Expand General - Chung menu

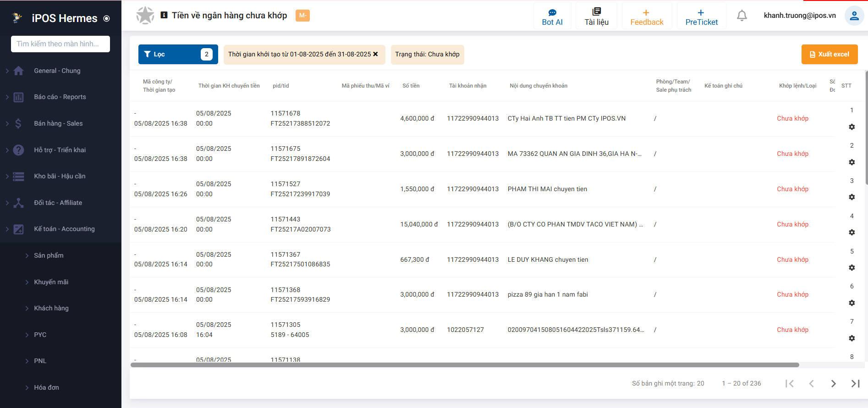7,71
